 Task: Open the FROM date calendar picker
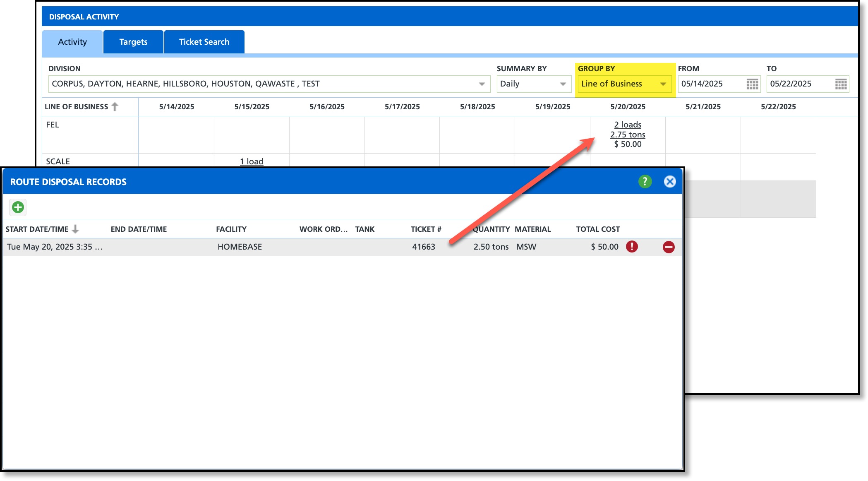tap(752, 84)
